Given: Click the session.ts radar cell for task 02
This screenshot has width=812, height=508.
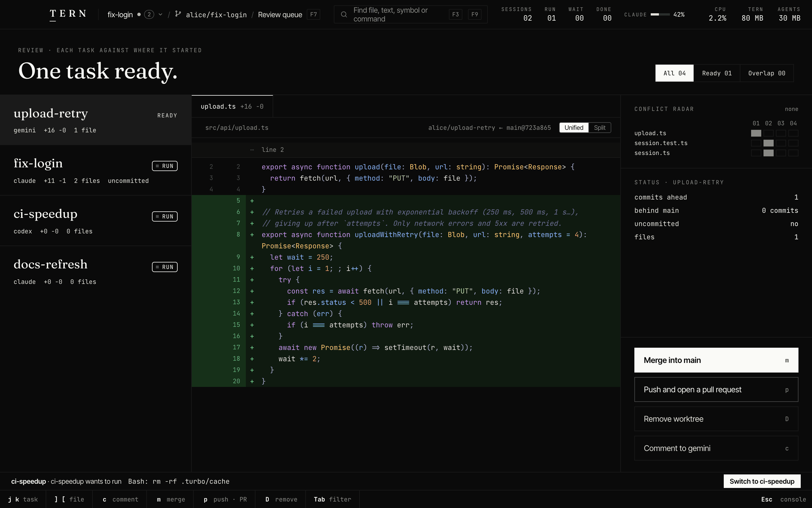Looking at the screenshot, I should click(x=768, y=153).
